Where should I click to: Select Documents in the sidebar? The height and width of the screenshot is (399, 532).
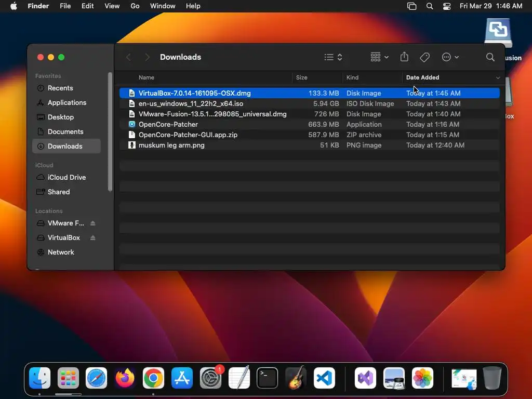pyautogui.click(x=66, y=131)
